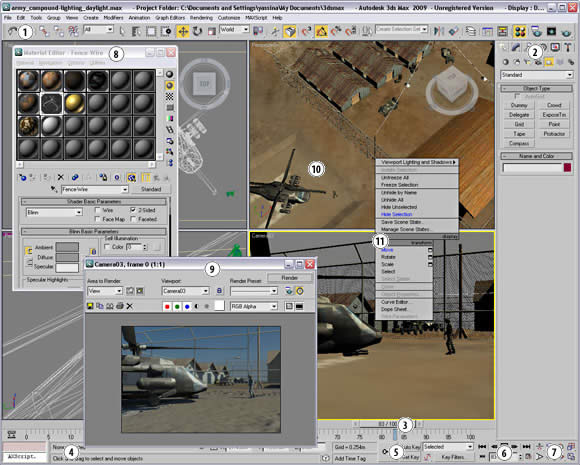
Task: Open the File menu
Action: [8, 18]
